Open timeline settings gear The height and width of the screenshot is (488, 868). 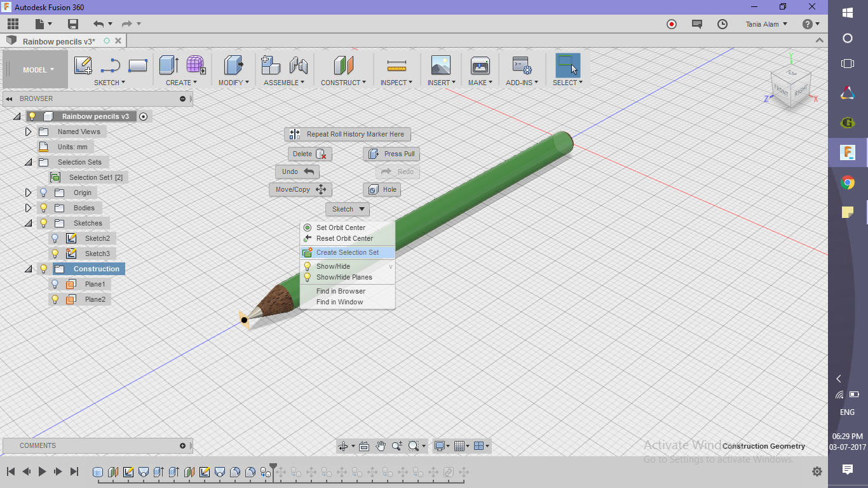817,471
